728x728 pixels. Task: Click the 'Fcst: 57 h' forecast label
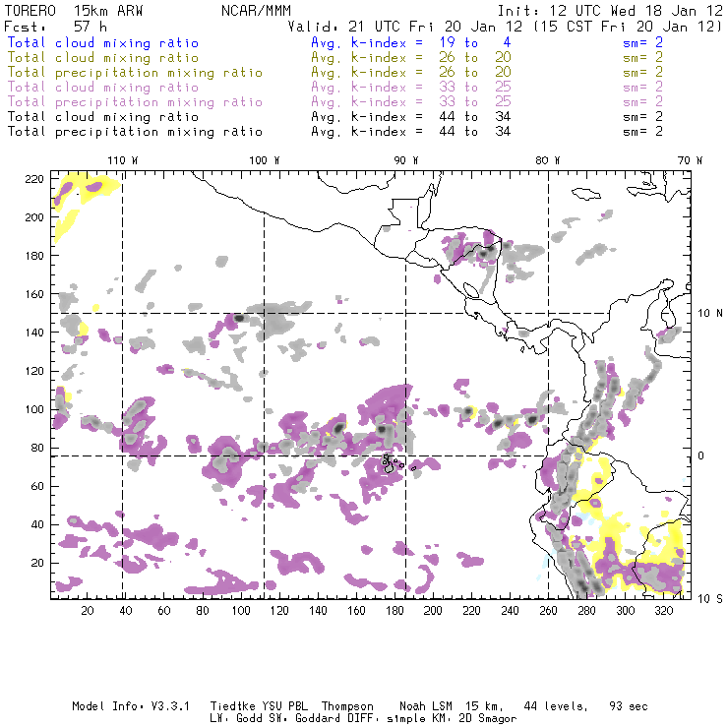[56, 27]
